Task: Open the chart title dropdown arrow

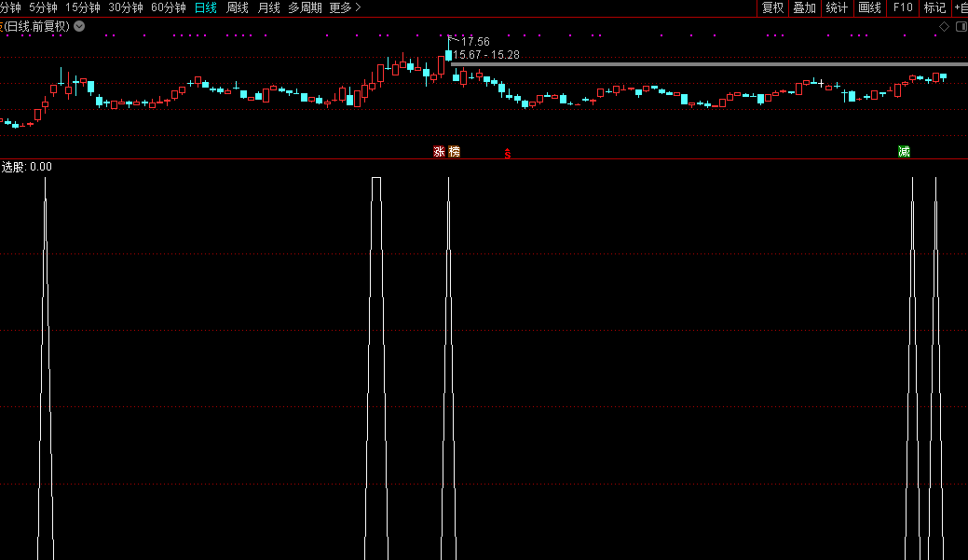Action: point(79,26)
